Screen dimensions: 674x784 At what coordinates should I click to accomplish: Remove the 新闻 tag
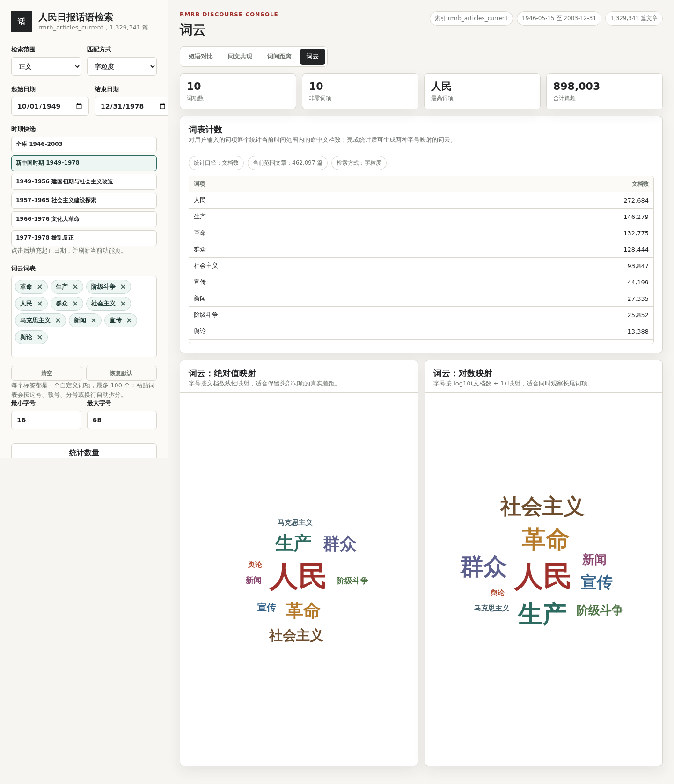[94, 320]
